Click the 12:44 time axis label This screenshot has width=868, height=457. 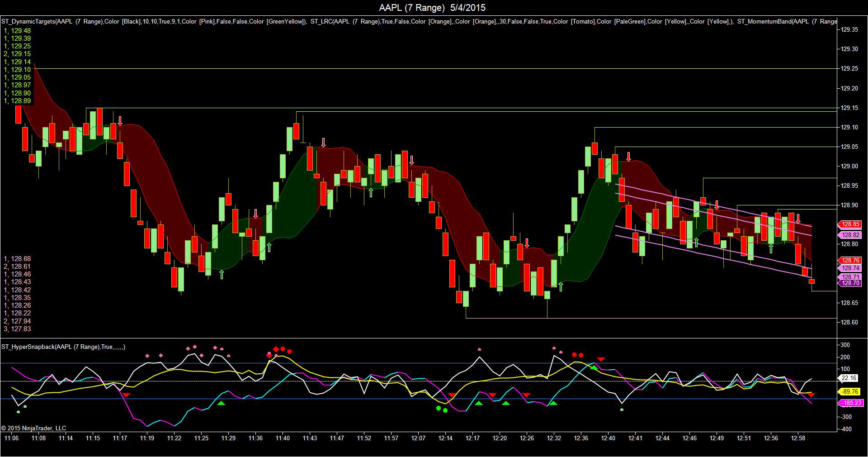662,438
